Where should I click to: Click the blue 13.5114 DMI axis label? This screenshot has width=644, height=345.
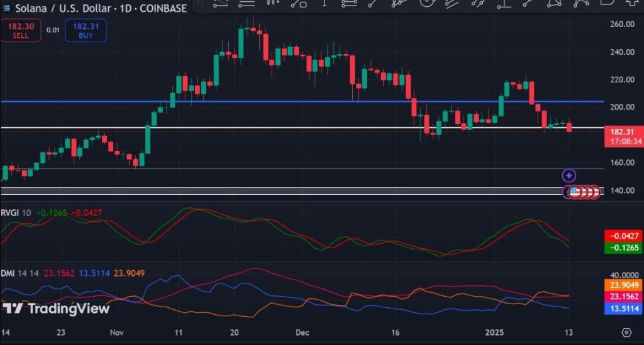point(624,309)
